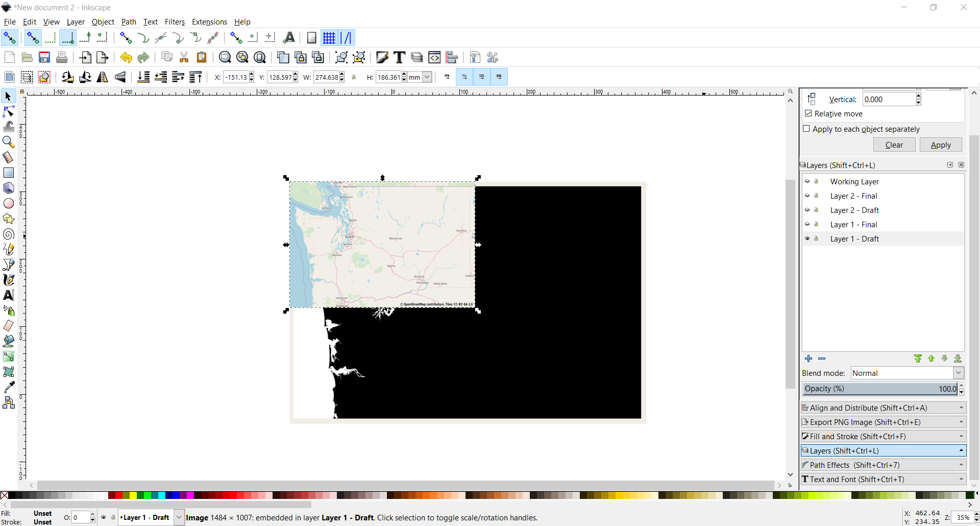Raise selection to top icon
The image size is (980, 526).
pos(195,77)
